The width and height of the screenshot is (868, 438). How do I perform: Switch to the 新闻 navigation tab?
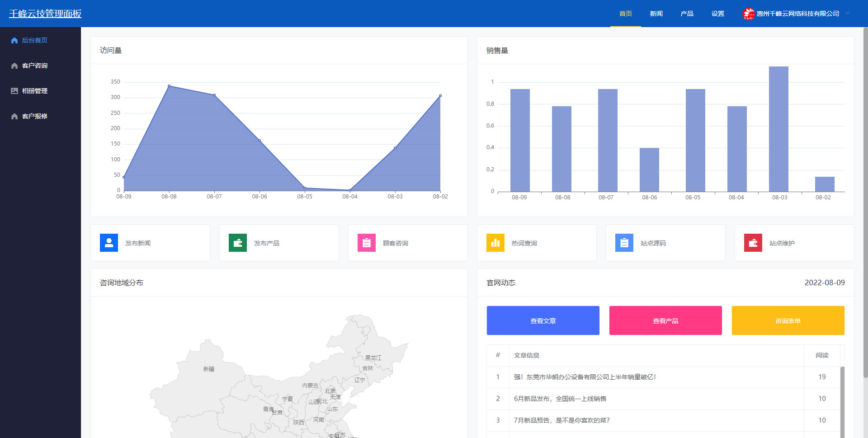point(656,14)
